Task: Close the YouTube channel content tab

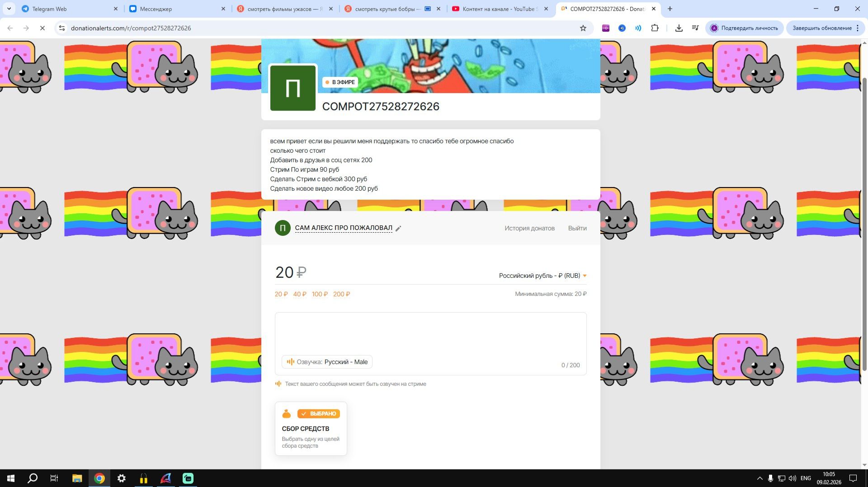Action: pyautogui.click(x=546, y=9)
